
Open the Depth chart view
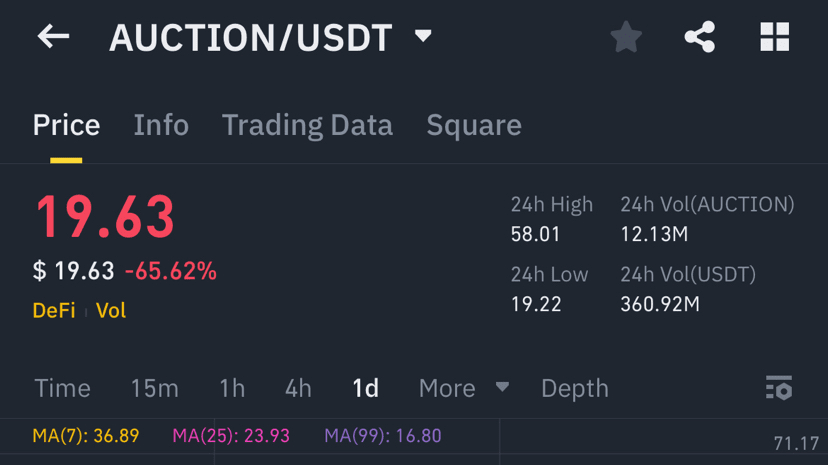[x=575, y=388]
